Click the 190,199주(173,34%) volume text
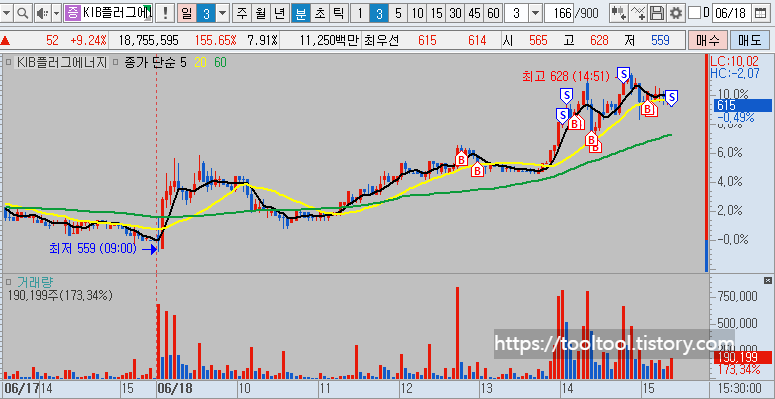The image size is (775, 399). [60, 296]
